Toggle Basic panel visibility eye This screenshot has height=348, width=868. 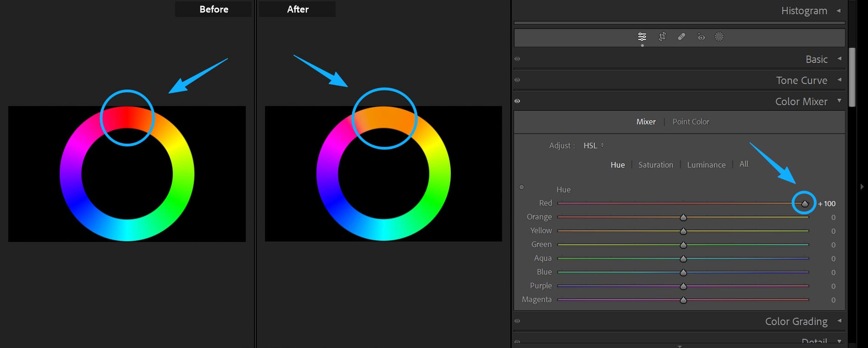tap(517, 59)
